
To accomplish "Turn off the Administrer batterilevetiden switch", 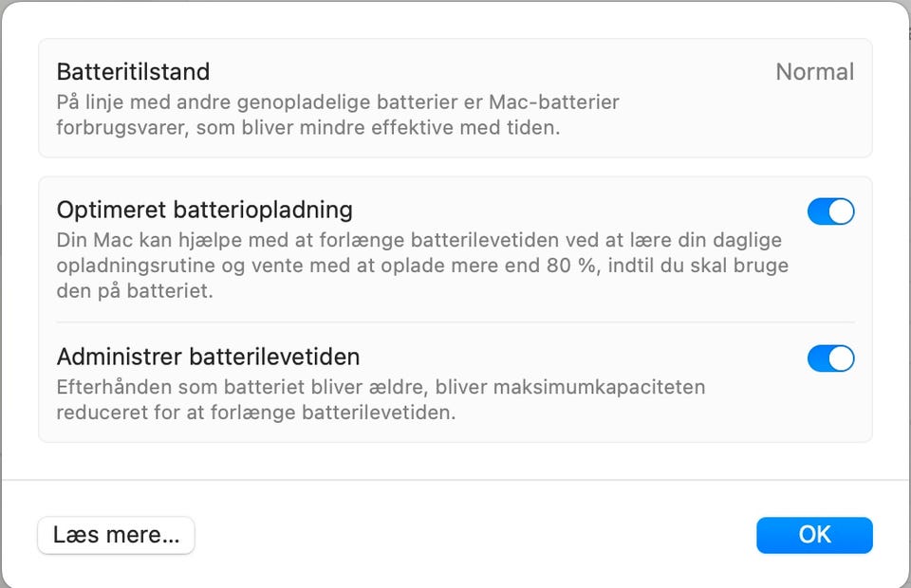I will [830, 358].
